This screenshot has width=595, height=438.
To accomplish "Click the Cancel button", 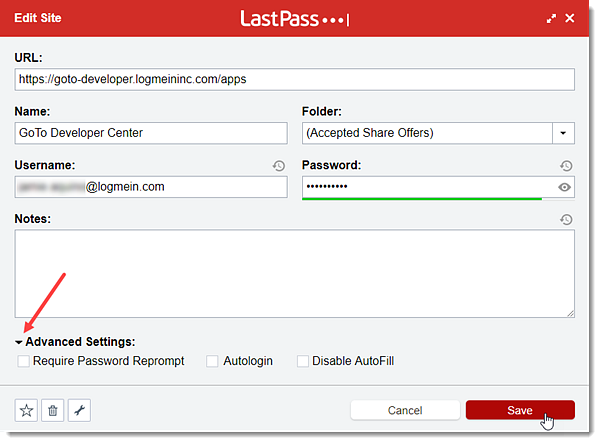I will (x=405, y=410).
